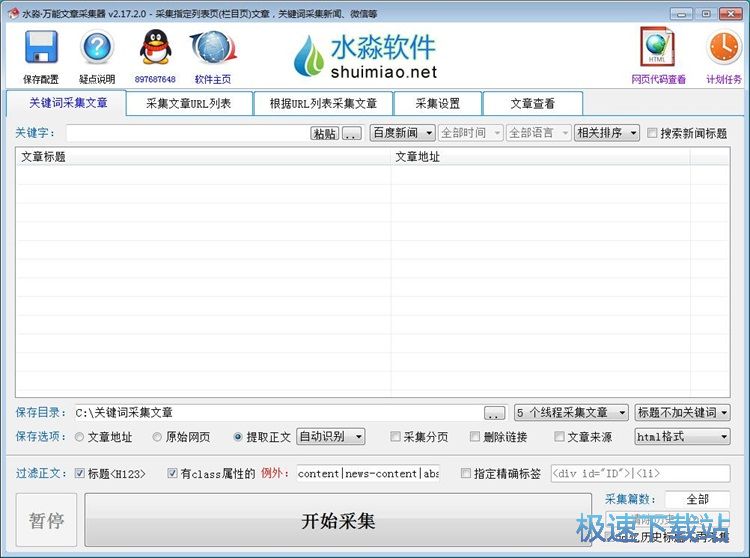The image size is (750, 558).
Task: Click the 保存配置 label
Action: click(41, 79)
